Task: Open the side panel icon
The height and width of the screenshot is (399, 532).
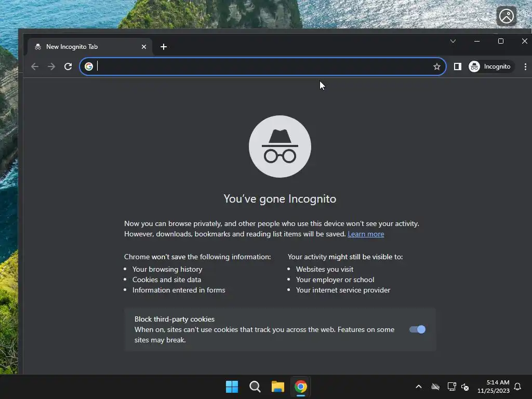Action: (457, 66)
